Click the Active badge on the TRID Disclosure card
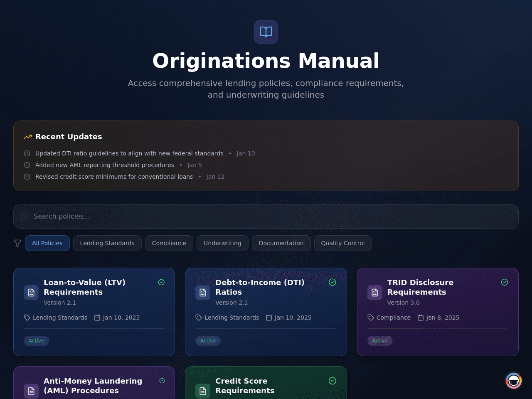This screenshot has height=399, width=532. (x=380, y=341)
